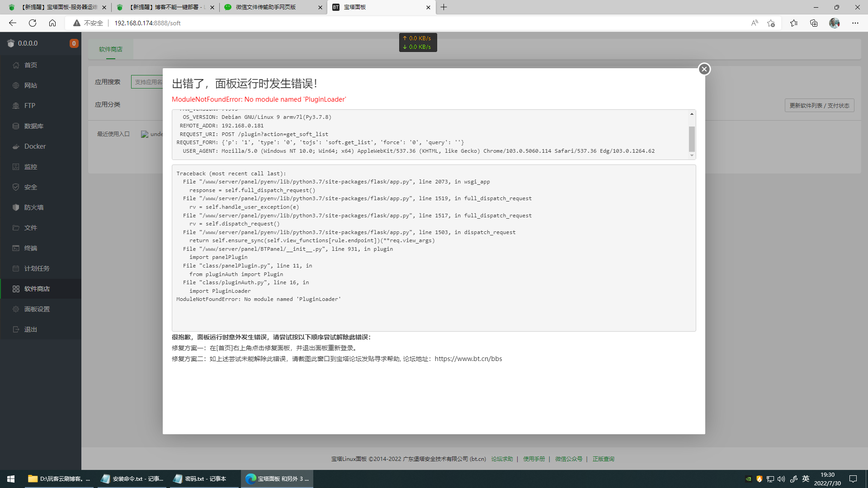Screen dimensions: 868x488
Task: Open the browser favorites list icon
Action: click(794, 23)
